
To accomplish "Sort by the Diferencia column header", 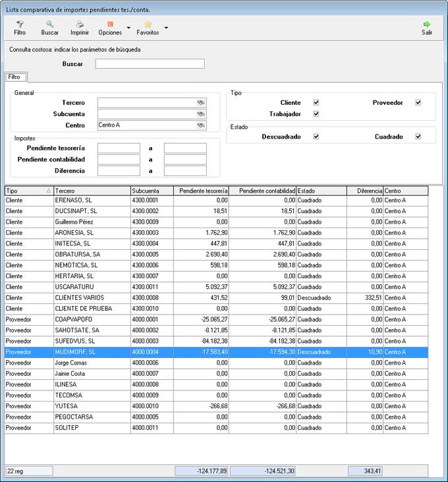I will point(365,191).
